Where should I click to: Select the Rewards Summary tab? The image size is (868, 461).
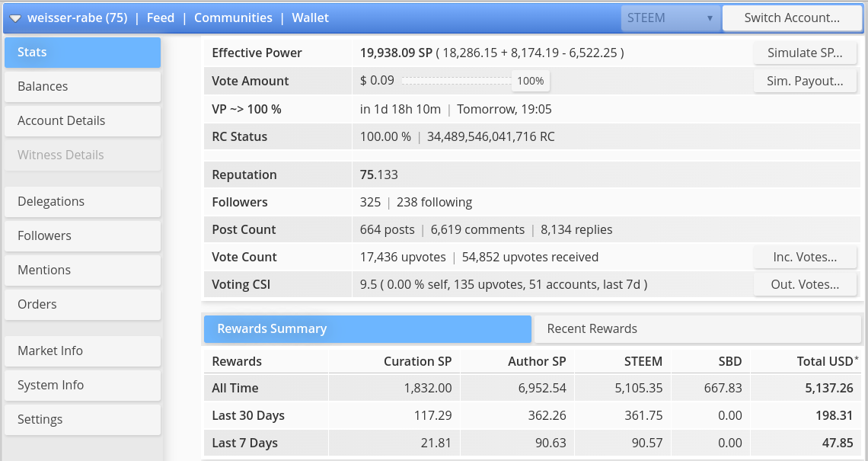tap(367, 328)
